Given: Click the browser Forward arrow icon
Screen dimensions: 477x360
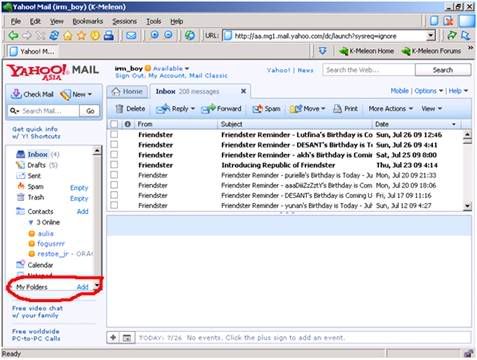Looking at the screenshot, I should 26,35.
